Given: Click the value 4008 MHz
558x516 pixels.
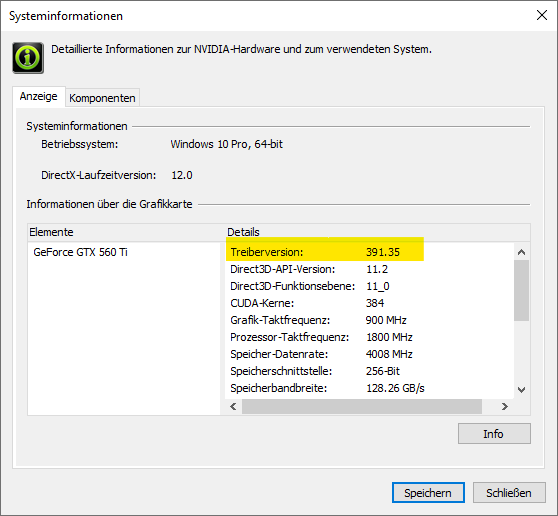Looking at the screenshot, I should point(389,354).
